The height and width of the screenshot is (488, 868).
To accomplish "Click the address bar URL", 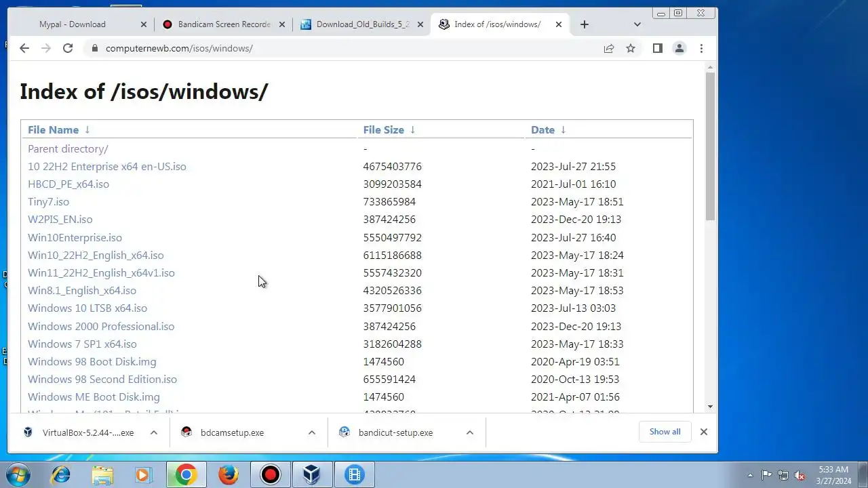I will (x=179, y=48).
